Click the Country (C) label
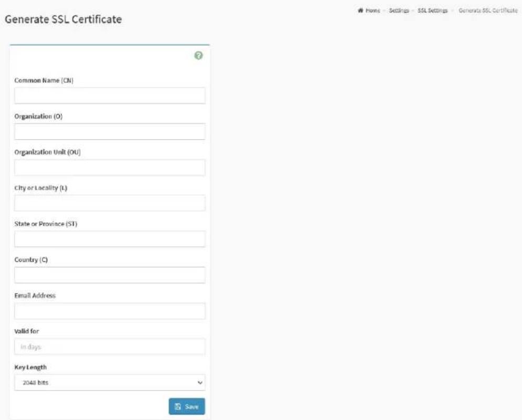Screen dimensions: 522x420 pyautogui.click(x=31, y=260)
